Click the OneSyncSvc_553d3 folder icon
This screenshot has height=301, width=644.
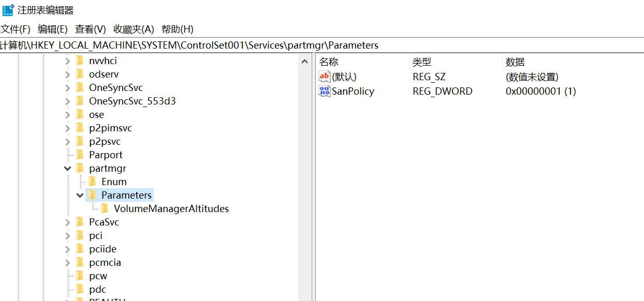pos(80,101)
